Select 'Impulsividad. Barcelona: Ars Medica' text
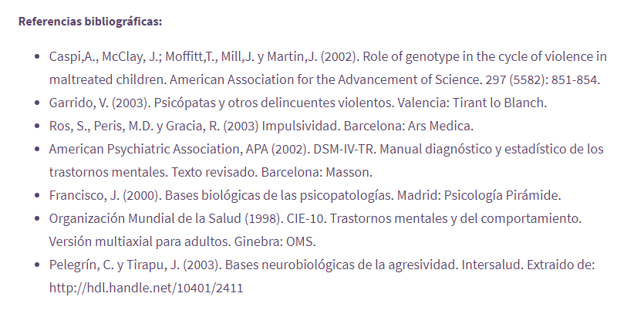Screen dimensions: 644x317 368,126
